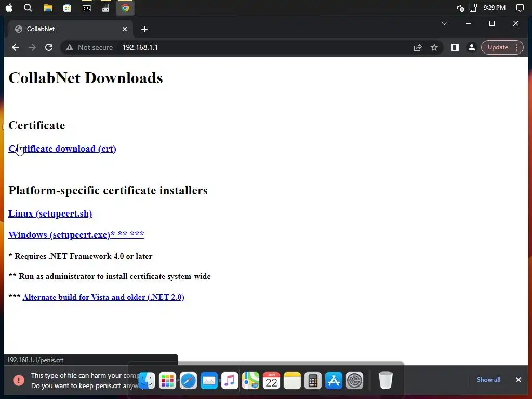
Task: Open the Chrome three-dot menu
Action: click(x=517, y=47)
